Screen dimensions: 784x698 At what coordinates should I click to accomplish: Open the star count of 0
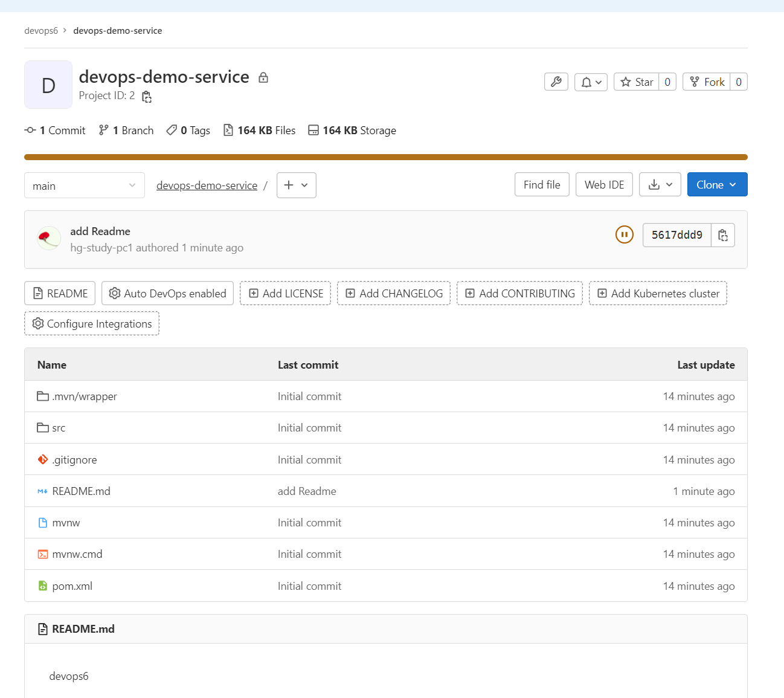coord(667,82)
